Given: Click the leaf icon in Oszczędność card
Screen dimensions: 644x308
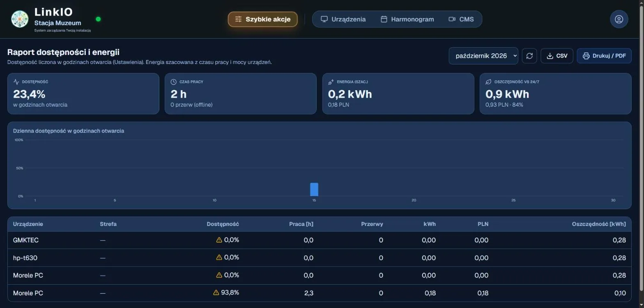Looking at the screenshot, I should pos(488,82).
